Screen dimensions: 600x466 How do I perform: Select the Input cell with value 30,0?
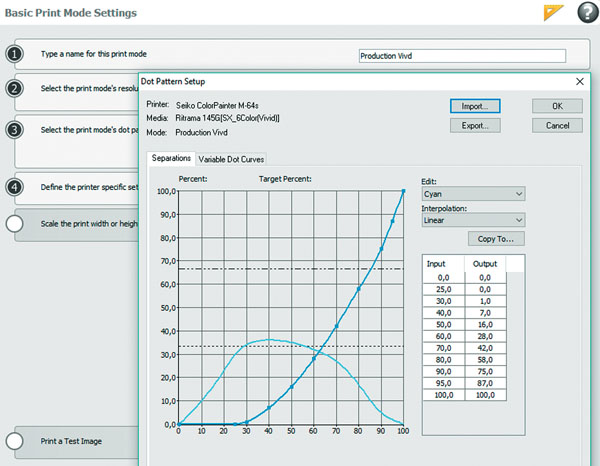click(444, 301)
